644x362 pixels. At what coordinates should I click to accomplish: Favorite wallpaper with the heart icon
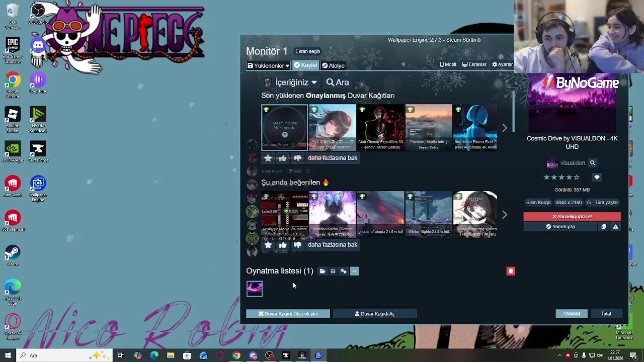pyautogui.click(x=597, y=177)
